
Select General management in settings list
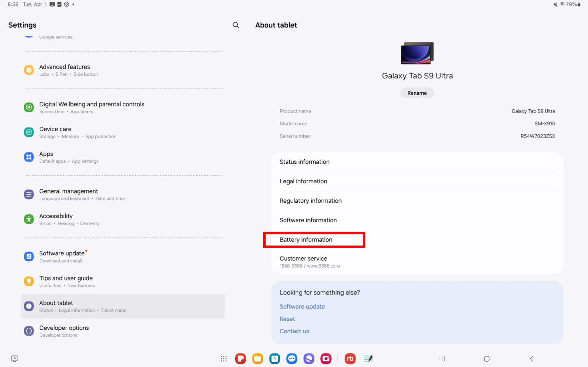click(x=123, y=194)
